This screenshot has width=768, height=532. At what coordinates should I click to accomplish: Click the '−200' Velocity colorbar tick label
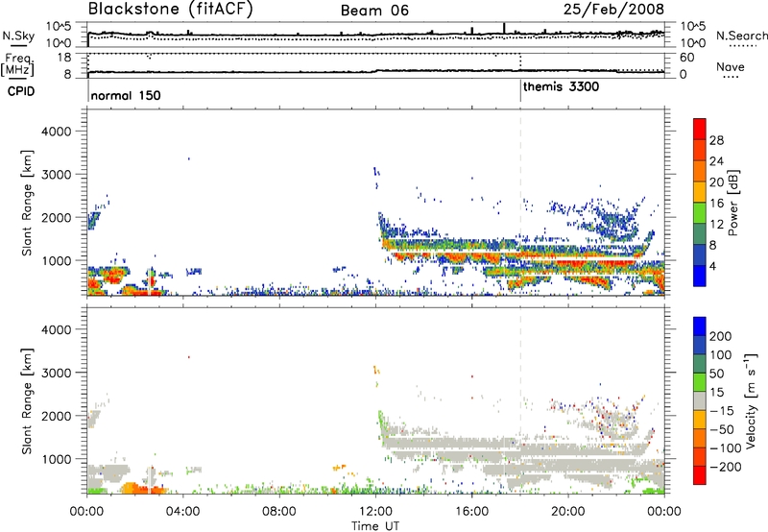(x=725, y=467)
